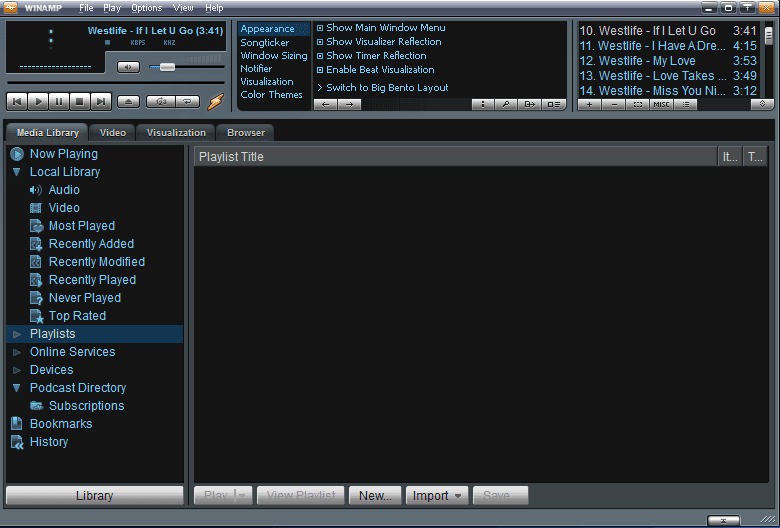Image resolution: width=780 pixels, height=528 pixels.
Task: Open files with the Eject button
Action: pos(128,102)
